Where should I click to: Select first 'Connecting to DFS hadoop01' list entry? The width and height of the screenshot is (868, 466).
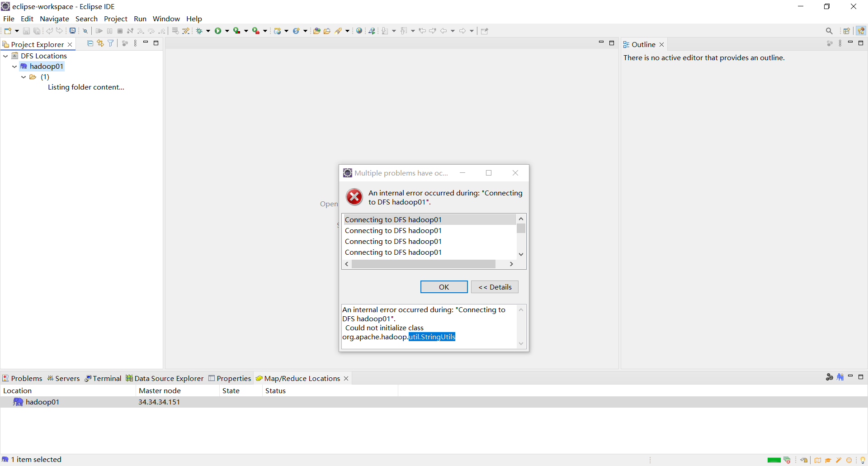pyautogui.click(x=429, y=220)
